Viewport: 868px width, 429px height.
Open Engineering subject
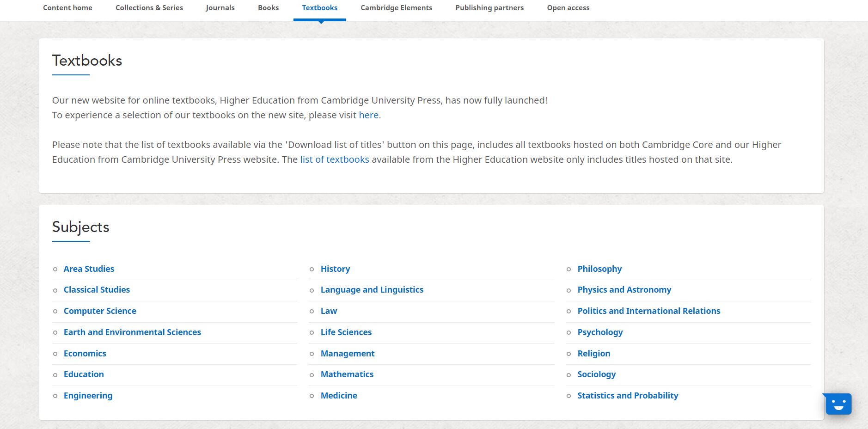[88, 396]
